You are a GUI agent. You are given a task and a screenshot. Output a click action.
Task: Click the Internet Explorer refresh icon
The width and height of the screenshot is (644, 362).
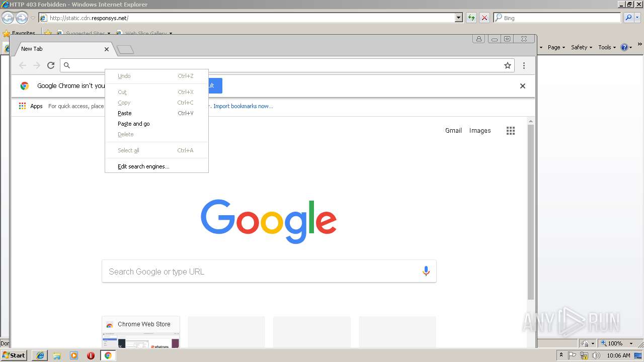[x=471, y=18]
